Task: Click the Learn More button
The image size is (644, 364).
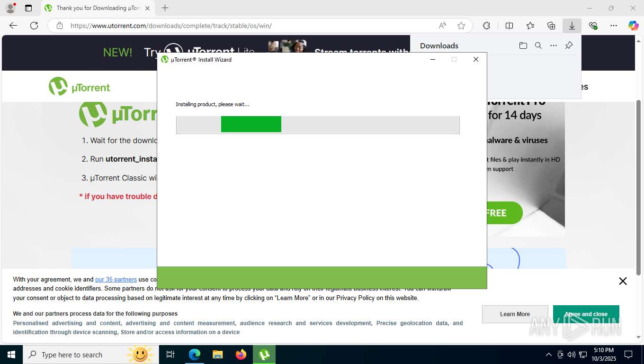Action: [515, 314]
